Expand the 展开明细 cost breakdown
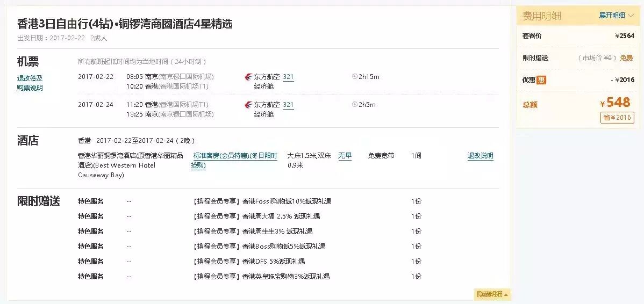The height and width of the screenshot is (304, 644). tap(616, 16)
